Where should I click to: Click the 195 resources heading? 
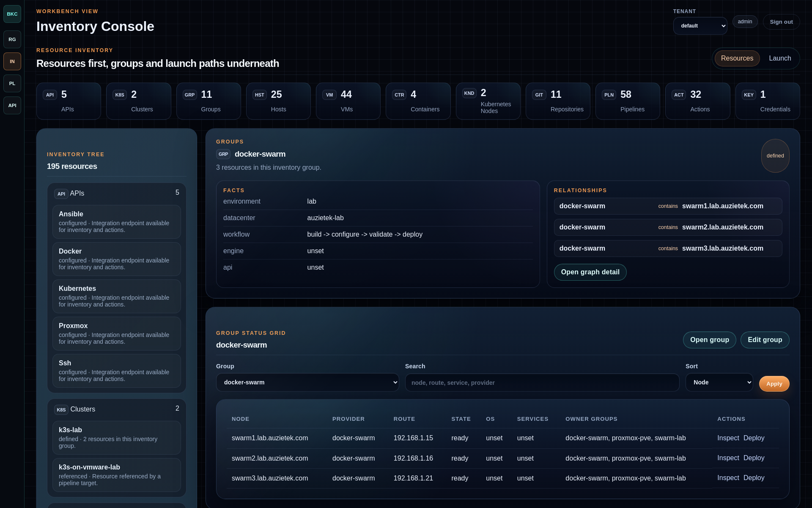pyautogui.click(x=72, y=166)
